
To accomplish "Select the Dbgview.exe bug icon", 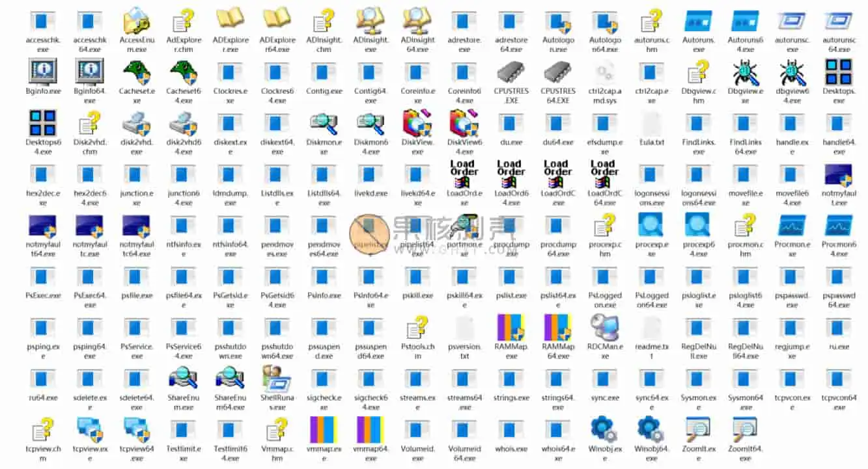I will [x=746, y=72].
